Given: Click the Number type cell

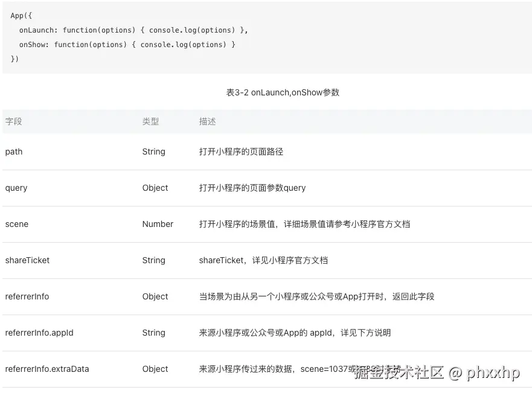Looking at the screenshot, I should click(x=158, y=224).
